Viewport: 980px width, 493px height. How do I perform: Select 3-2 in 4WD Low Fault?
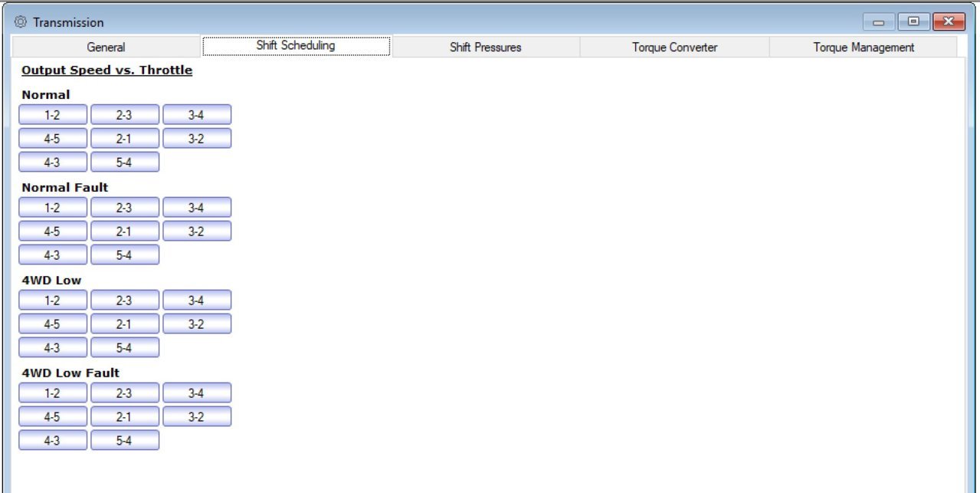(197, 417)
